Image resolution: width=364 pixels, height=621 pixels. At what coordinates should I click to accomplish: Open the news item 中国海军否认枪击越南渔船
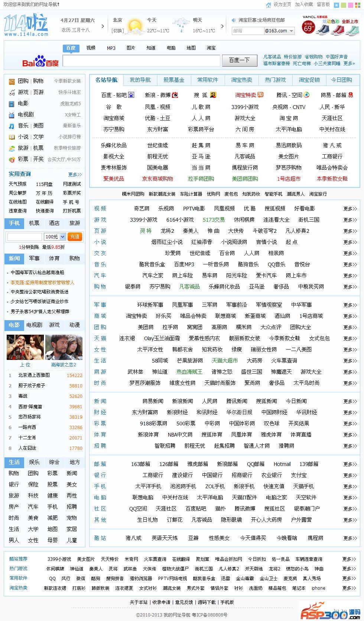point(37,273)
